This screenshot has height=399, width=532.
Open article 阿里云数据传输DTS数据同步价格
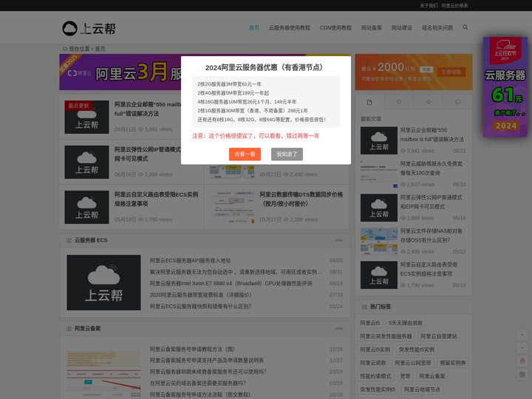point(301,199)
